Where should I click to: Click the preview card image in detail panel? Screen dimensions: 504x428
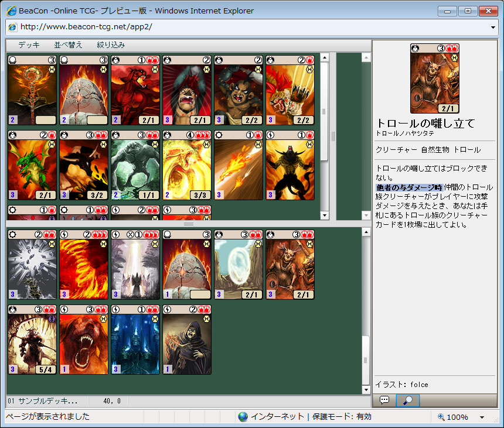(x=435, y=78)
